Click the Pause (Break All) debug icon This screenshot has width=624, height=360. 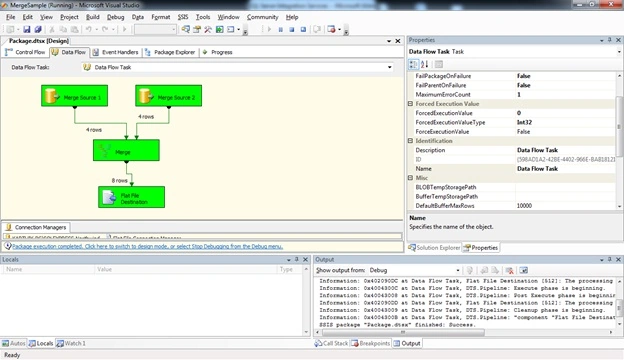[281, 29]
